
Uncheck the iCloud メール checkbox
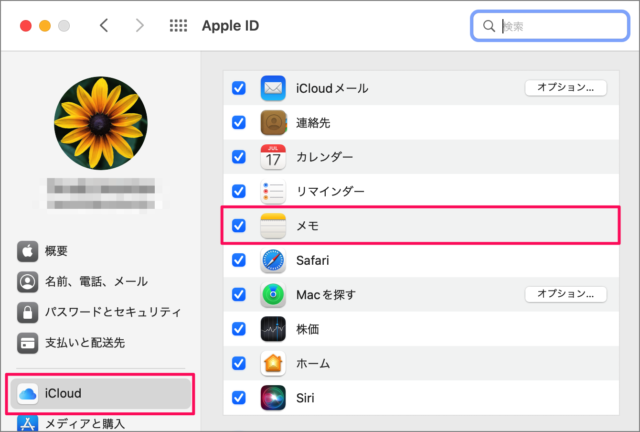point(239,88)
